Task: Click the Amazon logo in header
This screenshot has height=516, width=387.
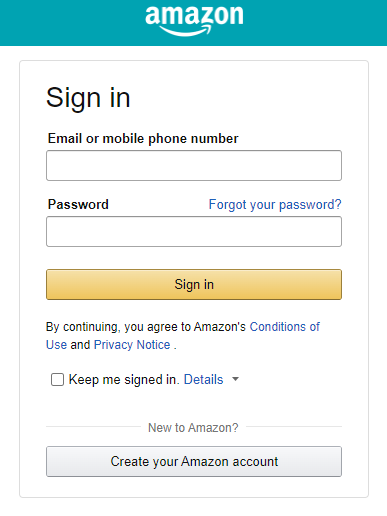Action: (194, 21)
